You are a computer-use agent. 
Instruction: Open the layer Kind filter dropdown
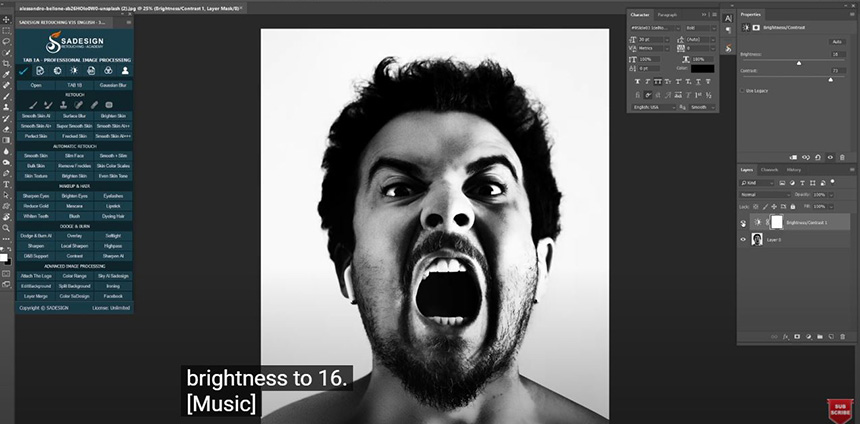(756, 182)
